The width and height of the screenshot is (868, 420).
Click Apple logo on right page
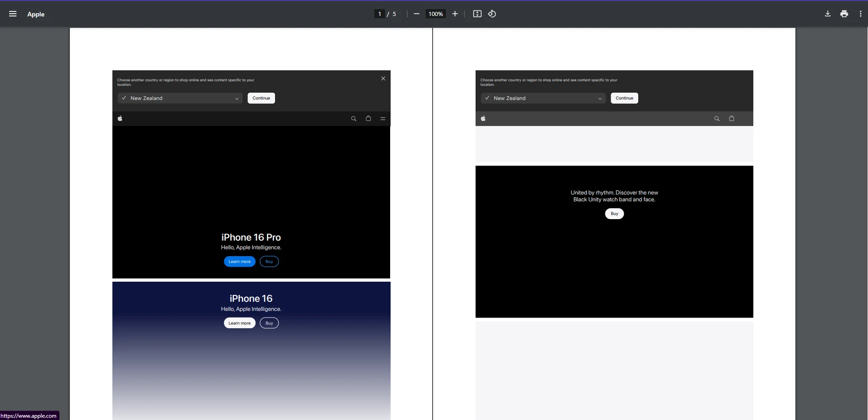tap(483, 118)
